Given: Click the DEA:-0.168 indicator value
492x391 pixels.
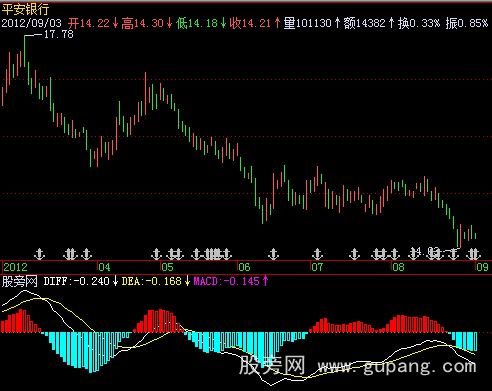Looking at the screenshot, I should pyautogui.click(x=151, y=281).
